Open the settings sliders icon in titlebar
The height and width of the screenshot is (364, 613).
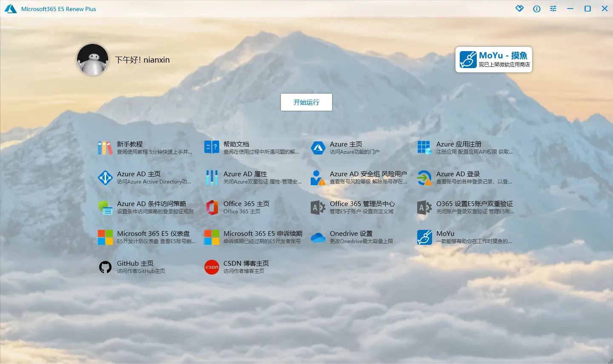coord(553,9)
